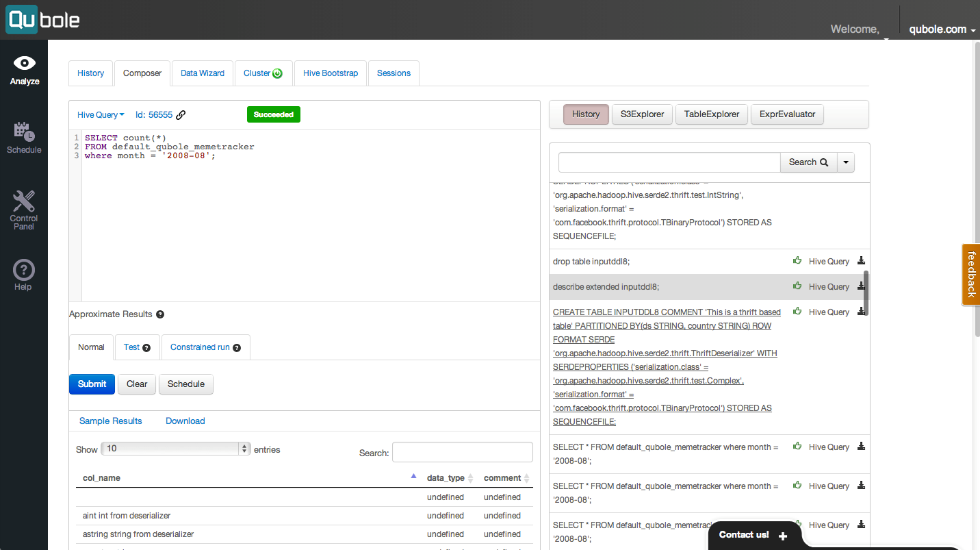Click the query Id 56555 link
The width and height of the screenshot is (980, 550).
154,115
